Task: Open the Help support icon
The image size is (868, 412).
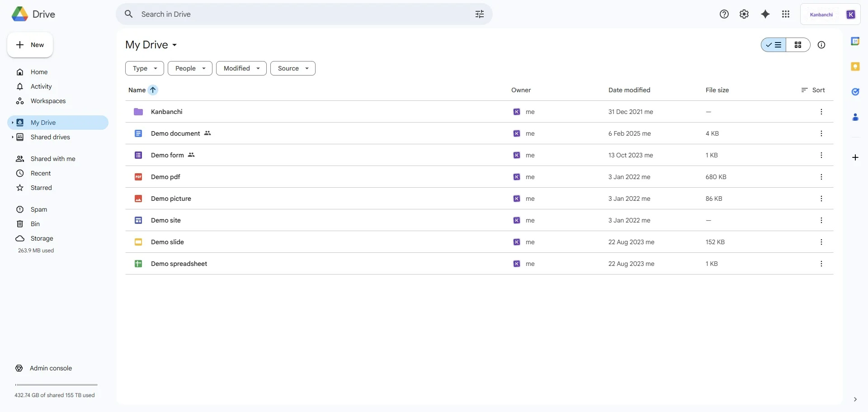Action: (724, 14)
